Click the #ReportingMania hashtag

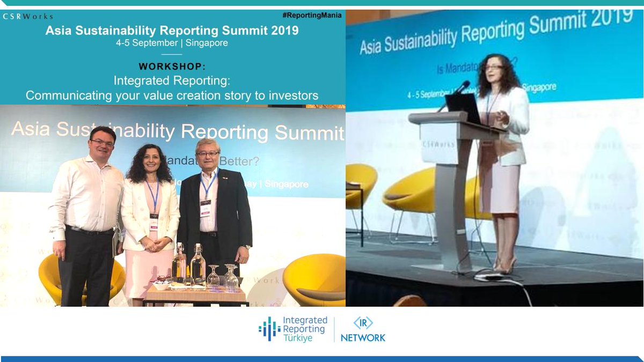[x=311, y=15]
